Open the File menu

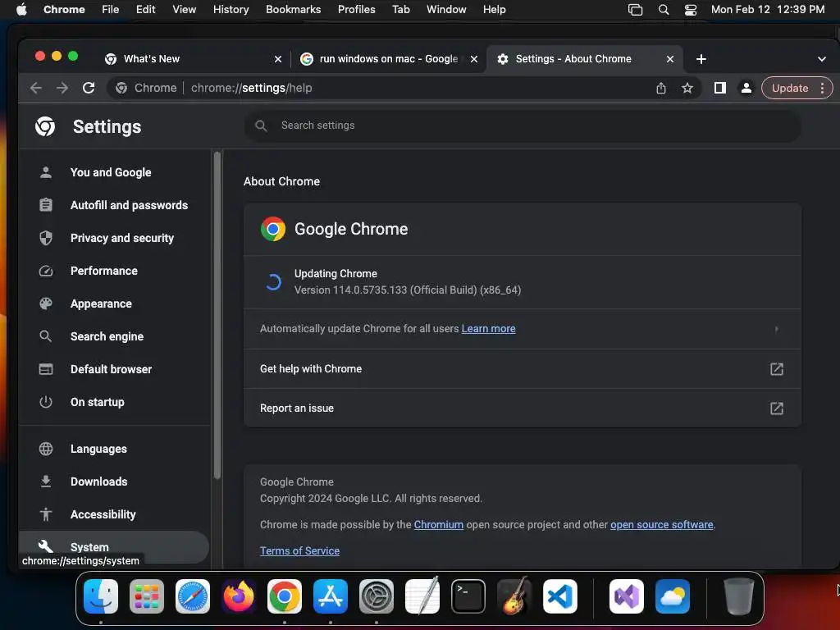[x=111, y=9]
